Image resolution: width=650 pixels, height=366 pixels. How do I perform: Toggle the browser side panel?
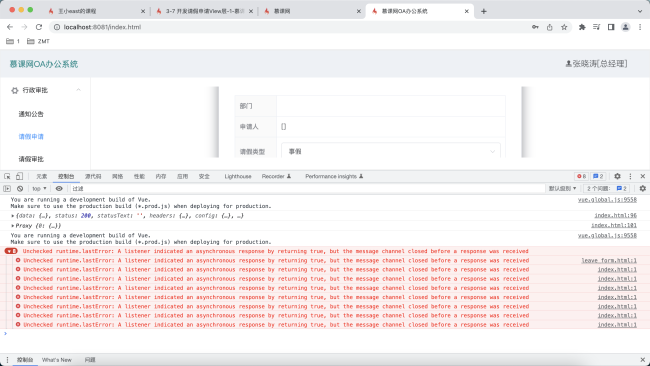coord(611,27)
